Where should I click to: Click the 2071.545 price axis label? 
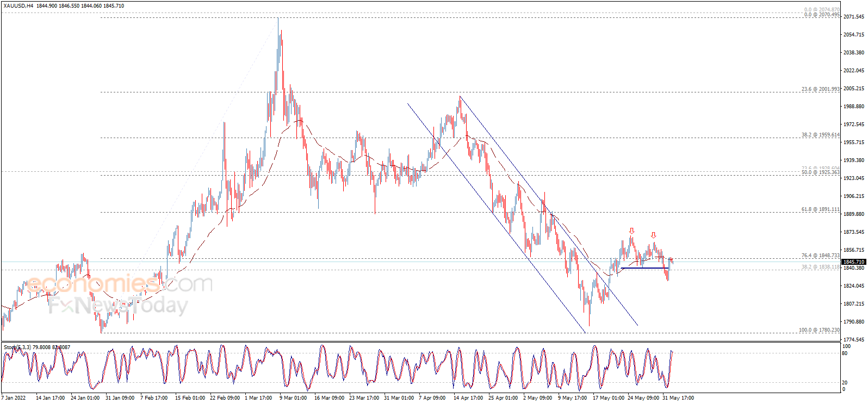pos(853,17)
